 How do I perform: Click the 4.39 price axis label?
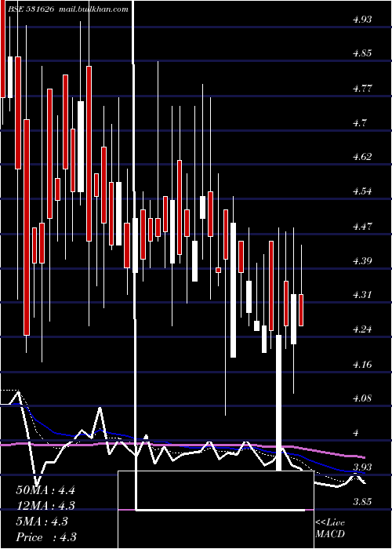362,261
